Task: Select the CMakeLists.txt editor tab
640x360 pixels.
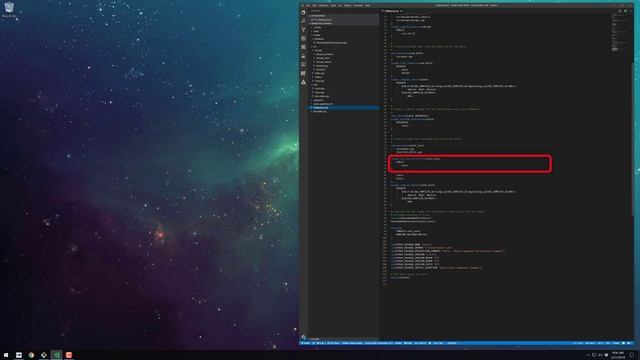Action: (x=392, y=11)
